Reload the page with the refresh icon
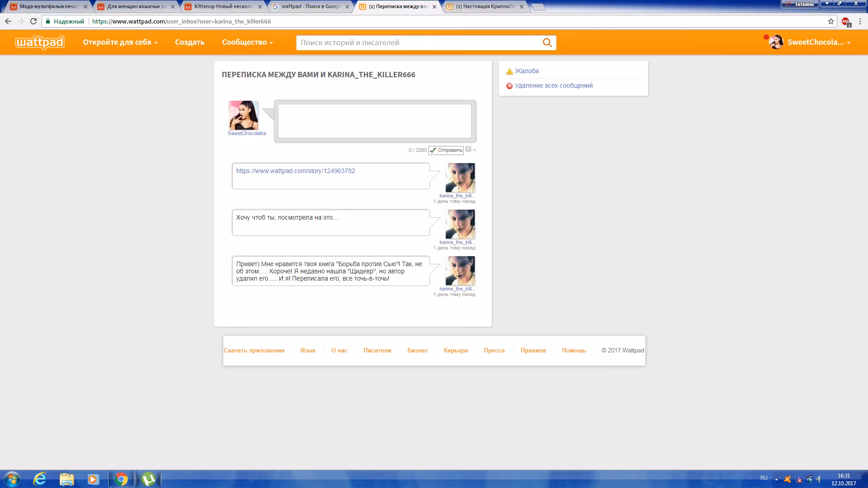The height and width of the screenshot is (488, 868). [33, 21]
